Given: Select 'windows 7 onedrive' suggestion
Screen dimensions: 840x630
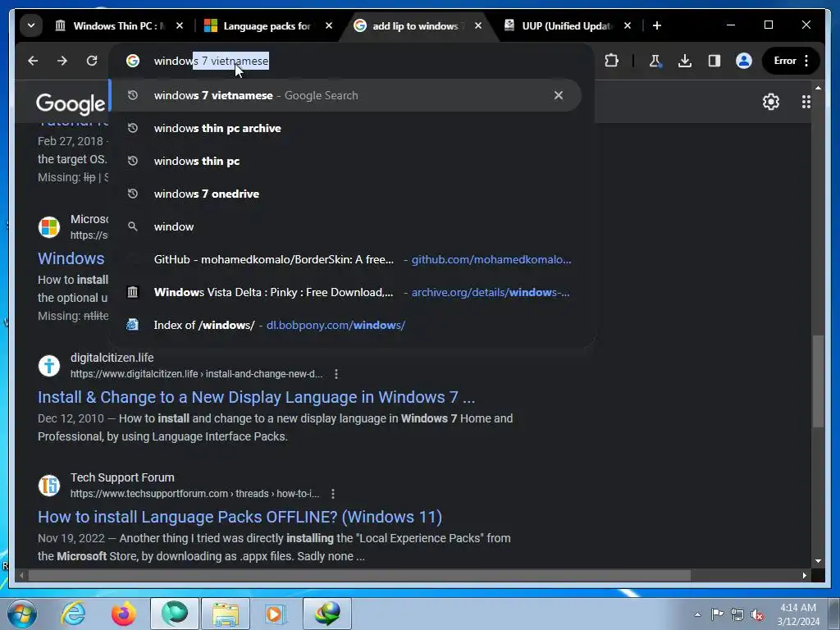Looking at the screenshot, I should point(345,194).
